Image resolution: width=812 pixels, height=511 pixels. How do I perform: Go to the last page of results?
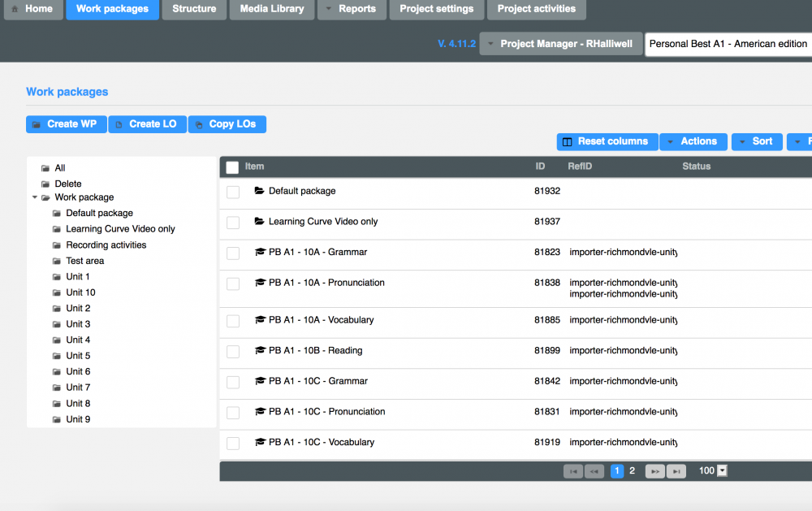(x=676, y=471)
